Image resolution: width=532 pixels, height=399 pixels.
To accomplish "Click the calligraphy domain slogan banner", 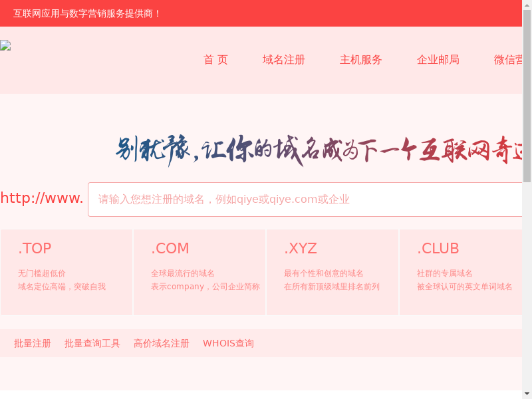I will coord(319,150).
